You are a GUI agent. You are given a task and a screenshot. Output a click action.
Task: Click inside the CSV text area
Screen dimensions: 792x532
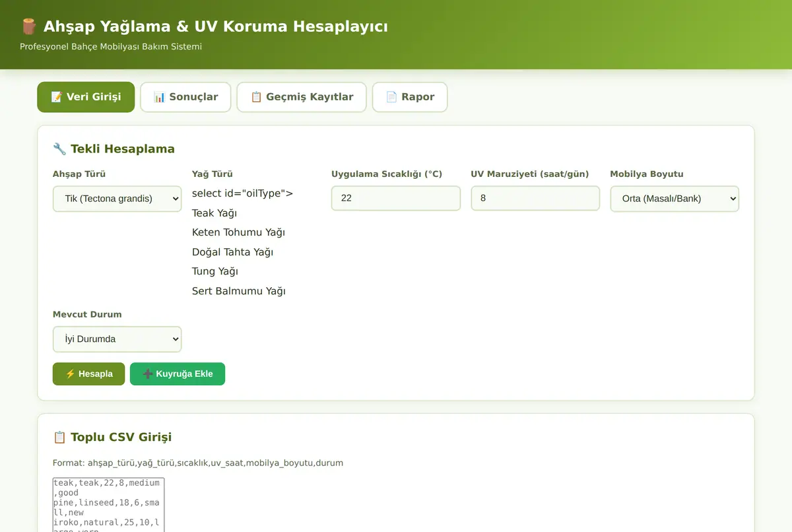click(109, 505)
